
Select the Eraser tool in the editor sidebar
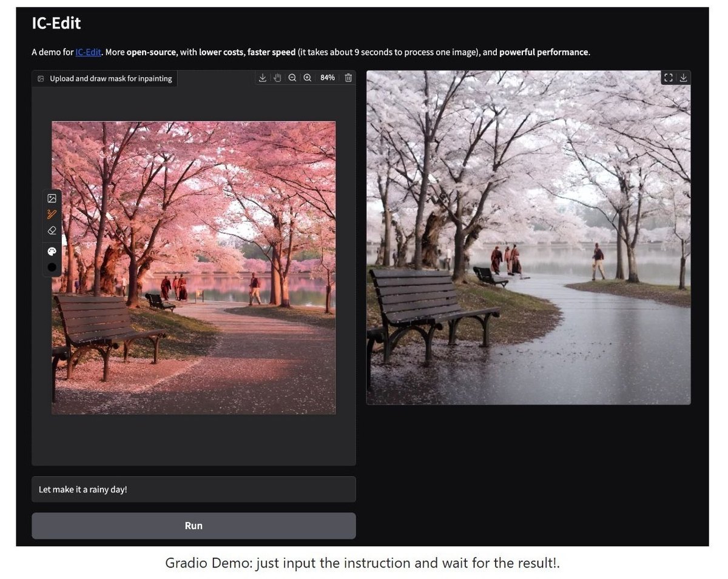(x=52, y=230)
